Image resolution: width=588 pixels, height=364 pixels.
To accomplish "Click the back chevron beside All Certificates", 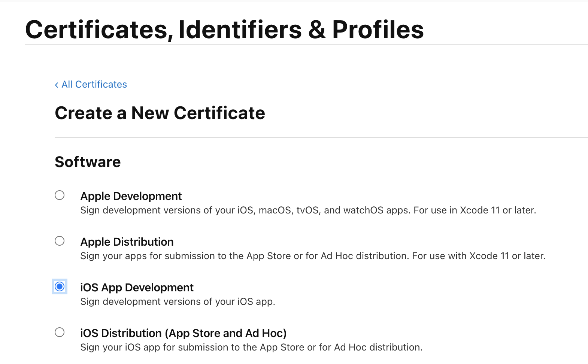I will (x=57, y=85).
